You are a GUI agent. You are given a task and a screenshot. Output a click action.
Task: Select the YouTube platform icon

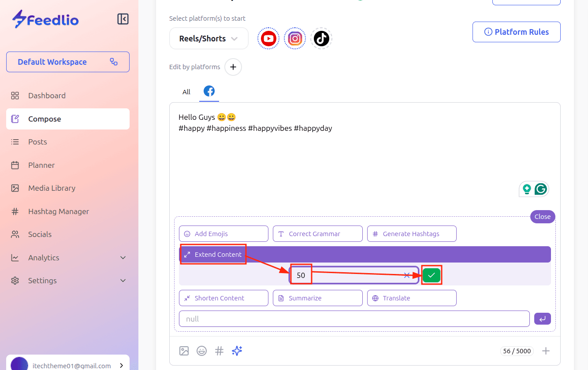tap(268, 39)
